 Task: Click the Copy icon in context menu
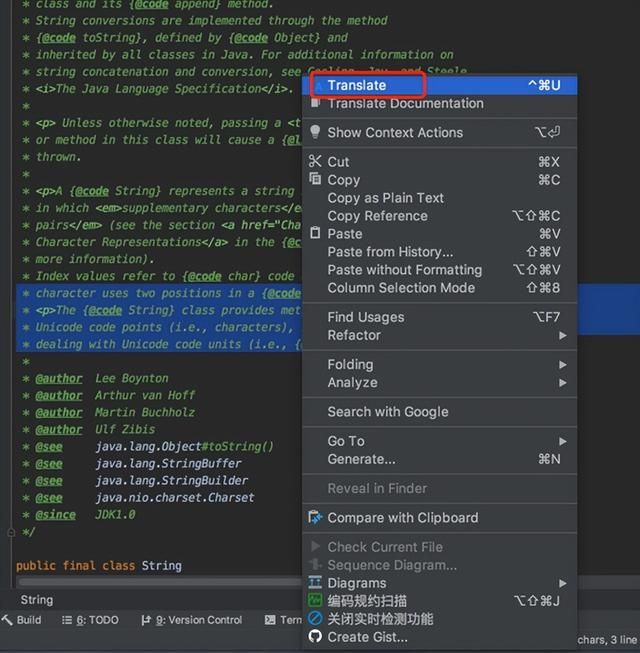[x=316, y=180]
